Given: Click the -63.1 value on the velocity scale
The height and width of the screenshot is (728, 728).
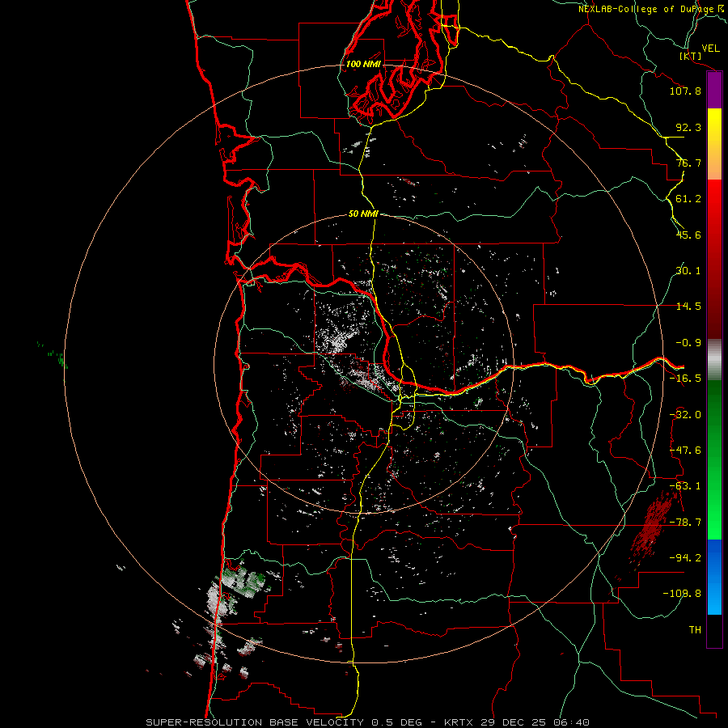Looking at the screenshot, I should 685,486.
